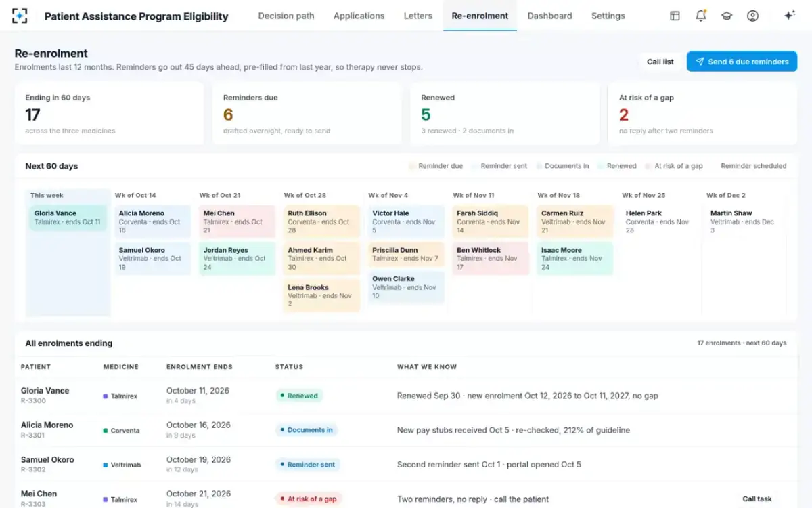Open the graduation cap learning icon
Viewport: 812px width, 508px height.
(727, 16)
